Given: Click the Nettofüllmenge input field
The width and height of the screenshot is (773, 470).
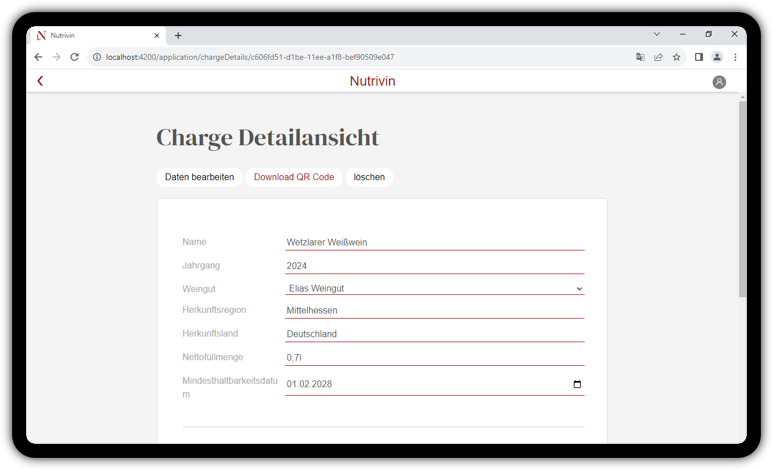Looking at the screenshot, I should (x=434, y=357).
